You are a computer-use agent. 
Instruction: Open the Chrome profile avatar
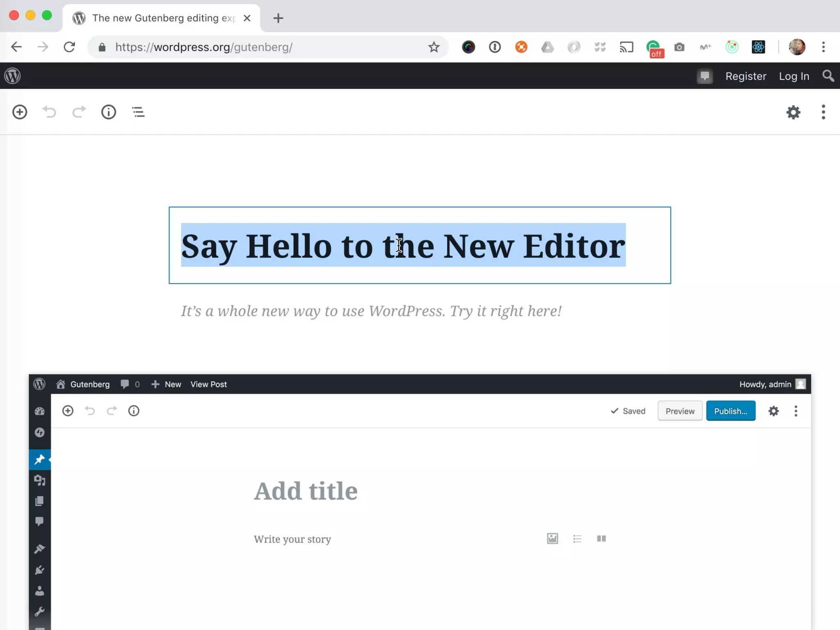coord(797,47)
